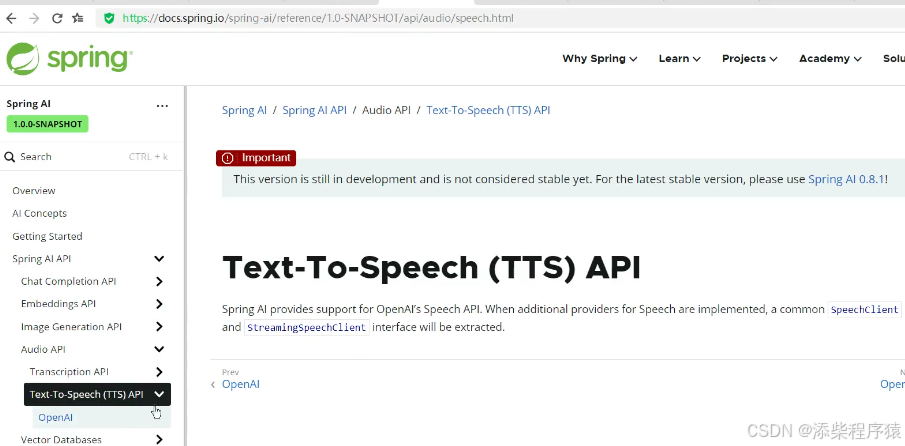Open Overview in the sidebar
905x446 pixels.
click(x=34, y=191)
